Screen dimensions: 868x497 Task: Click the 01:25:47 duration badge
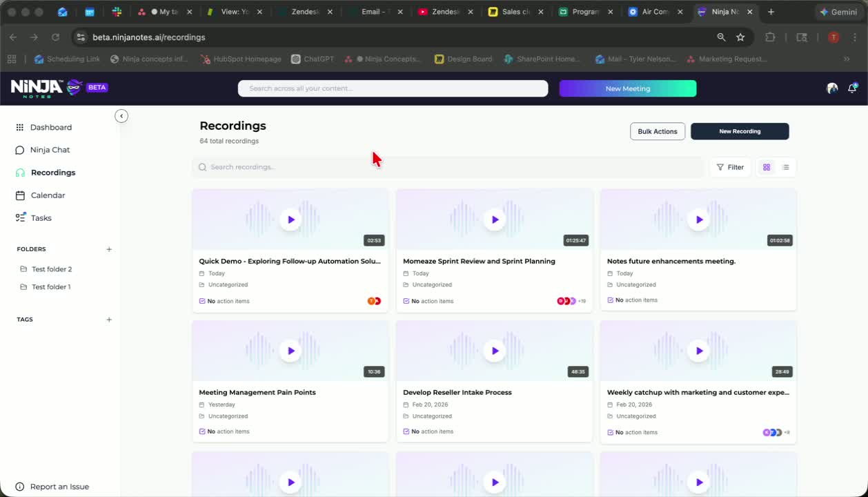[576, 240]
